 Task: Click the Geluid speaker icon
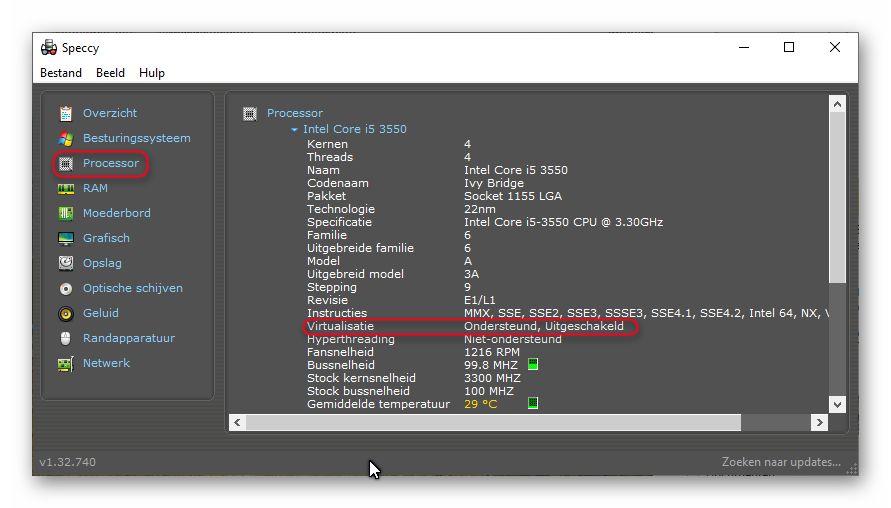(x=66, y=314)
